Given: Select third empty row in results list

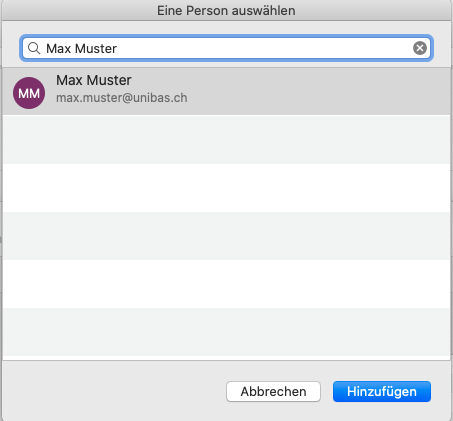Looking at the screenshot, I should click(x=226, y=236).
